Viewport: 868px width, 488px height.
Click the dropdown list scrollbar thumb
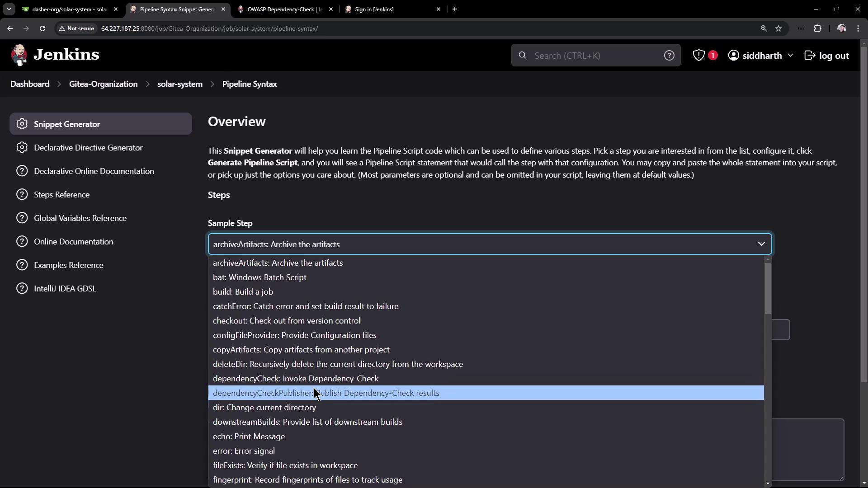point(768,288)
